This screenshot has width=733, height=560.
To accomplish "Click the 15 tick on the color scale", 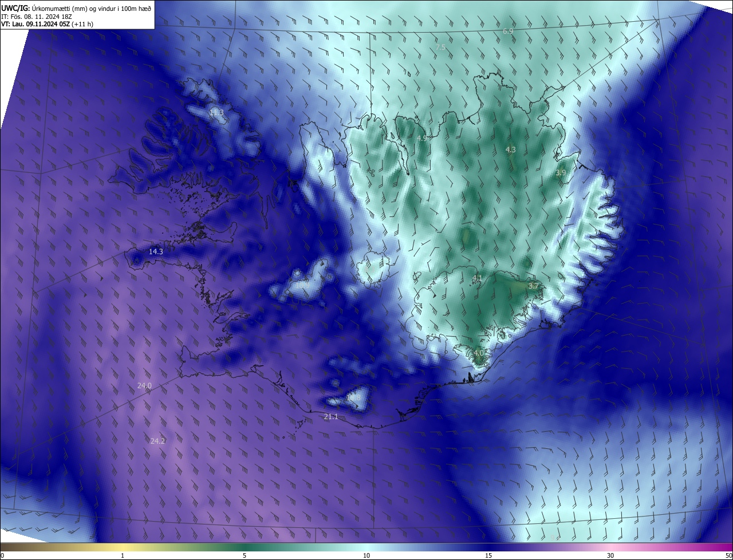I will pyautogui.click(x=488, y=555).
